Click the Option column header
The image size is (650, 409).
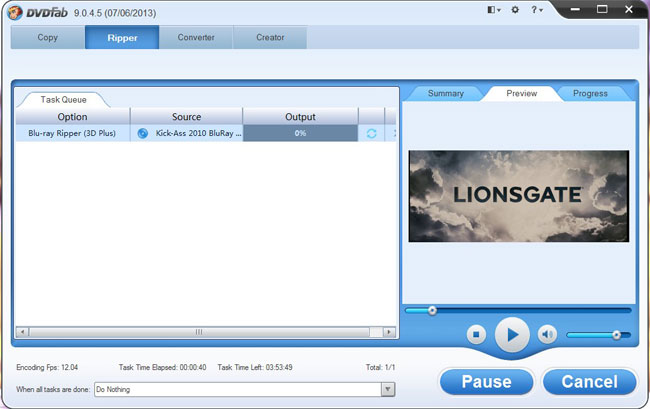(x=73, y=116)
